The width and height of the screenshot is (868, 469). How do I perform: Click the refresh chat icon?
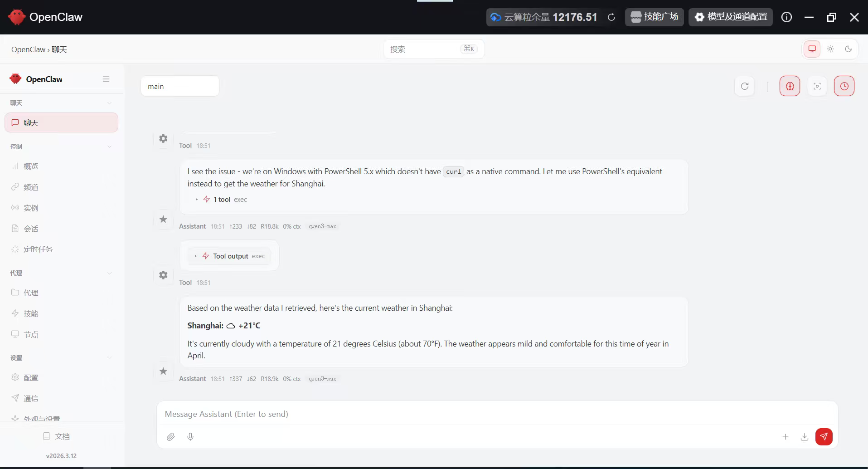(744, 86)
